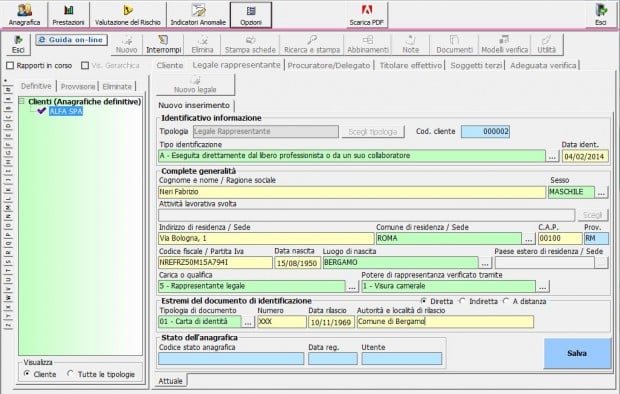Screen dimensions: 620x394
Task: Click the Interrompi toolbar icon
Action: pyautogui.click(x=163, y=44)
